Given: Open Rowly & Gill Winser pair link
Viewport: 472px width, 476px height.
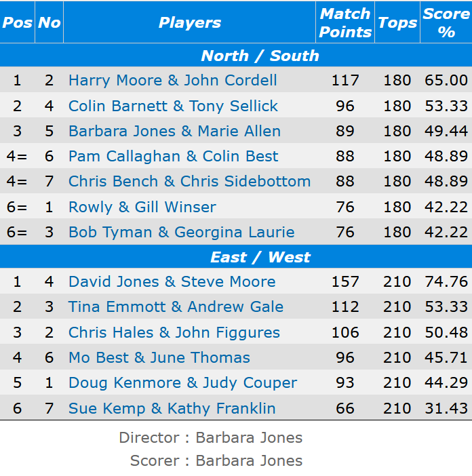Looking at the screenshot, I should tap(142, 207).
